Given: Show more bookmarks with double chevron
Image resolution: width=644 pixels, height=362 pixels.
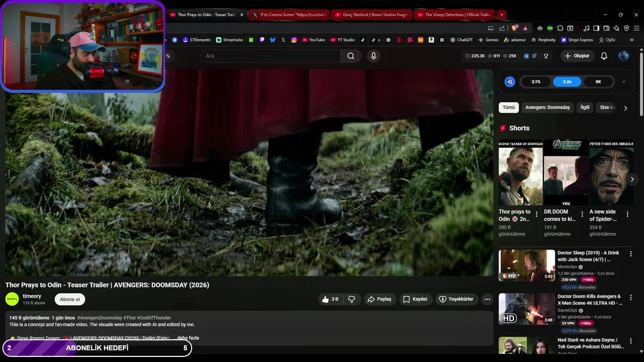Looking at the screenshot, I should click(x=632, y=40).
